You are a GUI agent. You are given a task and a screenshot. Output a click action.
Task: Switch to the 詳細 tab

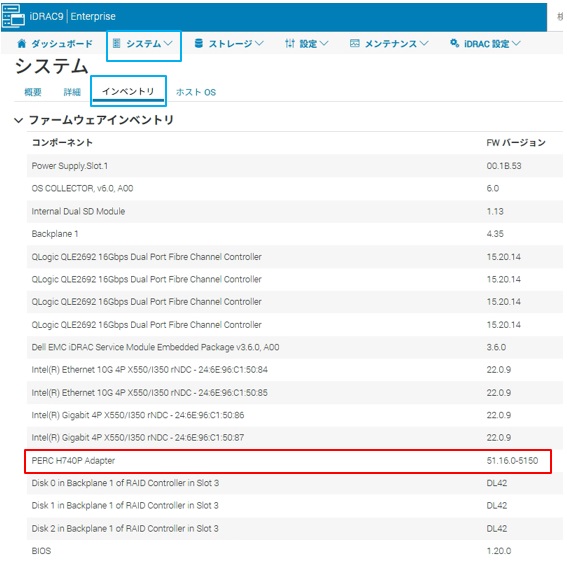pos(72,92)
